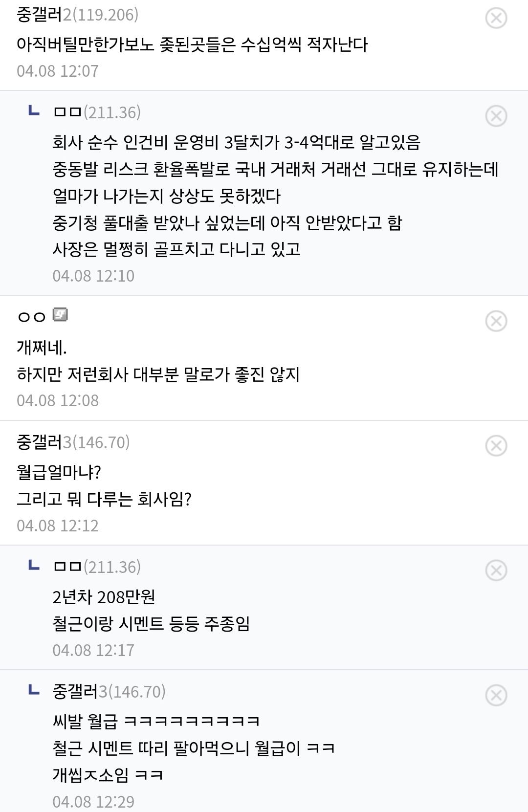Open the 중갤러3(146.70) nickname on the 12:12 comment
The height and width of the screenshot is (812, 528).
click(73, 443)
